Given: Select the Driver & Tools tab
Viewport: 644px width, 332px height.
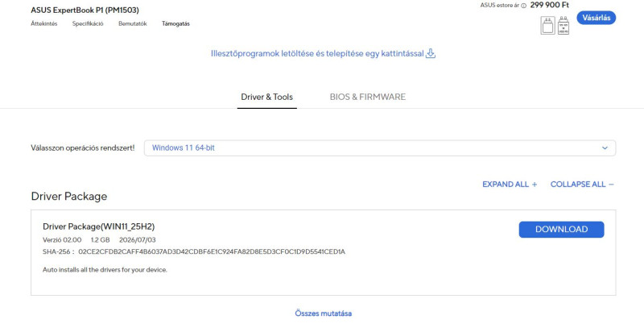Looking at the screenshot, I should tap(267, 97).
